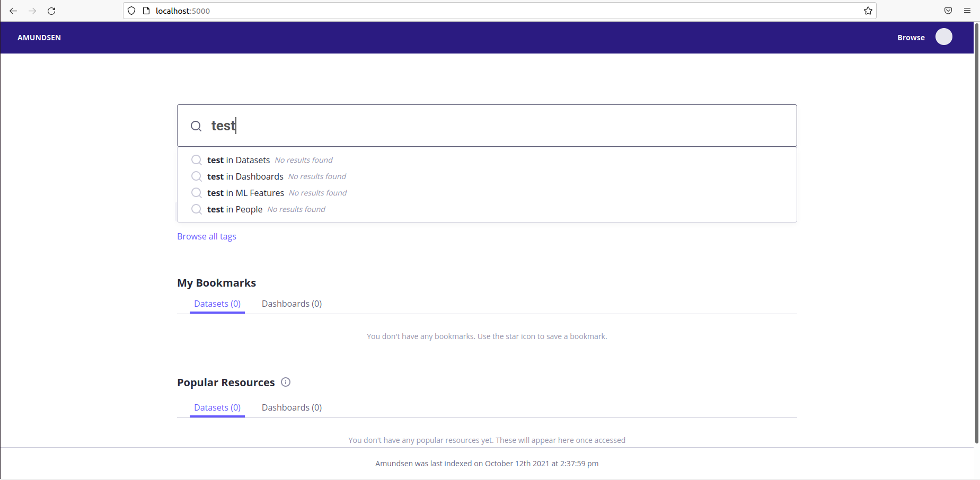Select the Datasets tab under Popular Resources

click(x=217, y=407)
